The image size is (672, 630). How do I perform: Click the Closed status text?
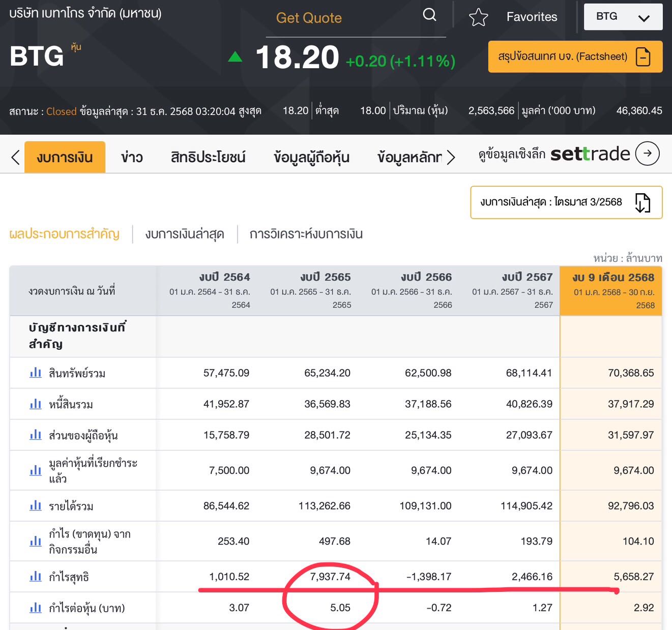(62, 111)
